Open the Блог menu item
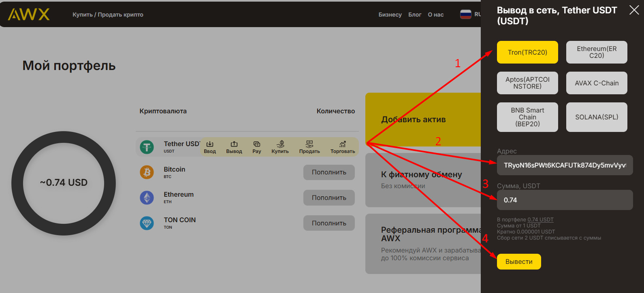The image size is (644, 293). point(415,15)
